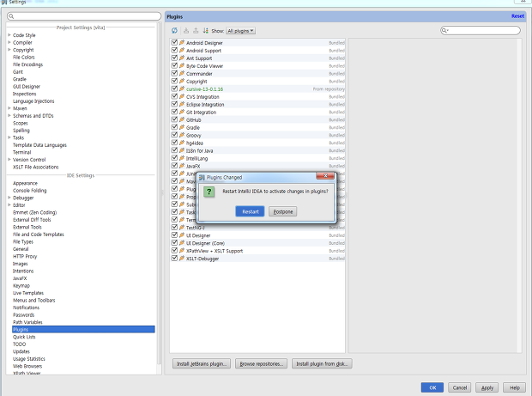Click the OK button
The height and width of the screenshot is (396, 532).
[432, 387]
